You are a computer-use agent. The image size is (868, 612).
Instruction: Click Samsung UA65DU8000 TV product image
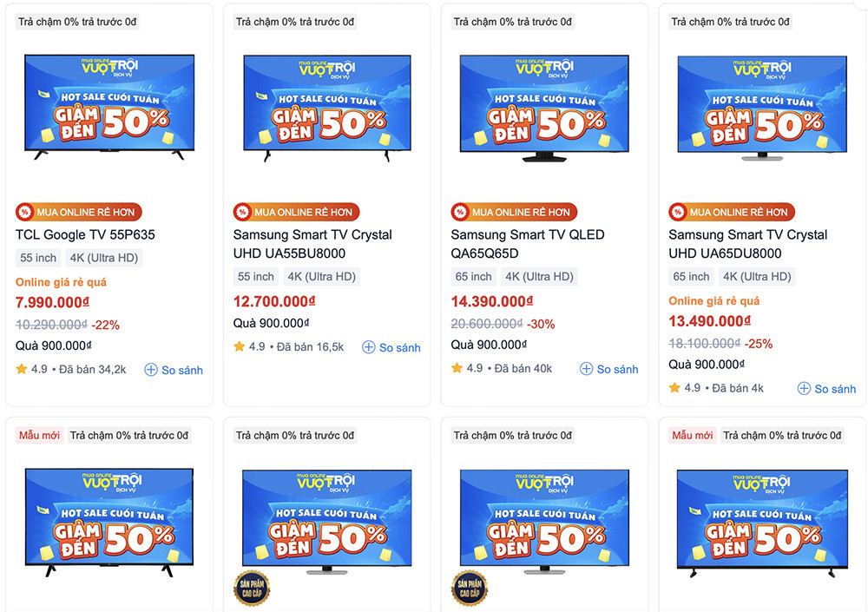(x=762, y=108)
